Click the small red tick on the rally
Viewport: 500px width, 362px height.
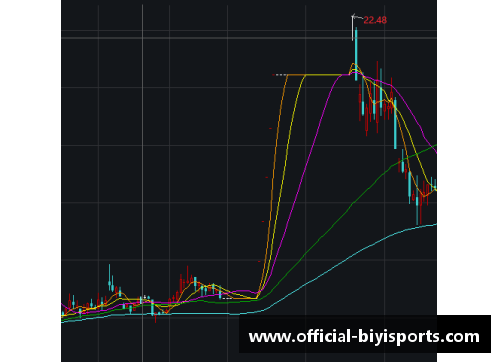(x=270, y=128)
